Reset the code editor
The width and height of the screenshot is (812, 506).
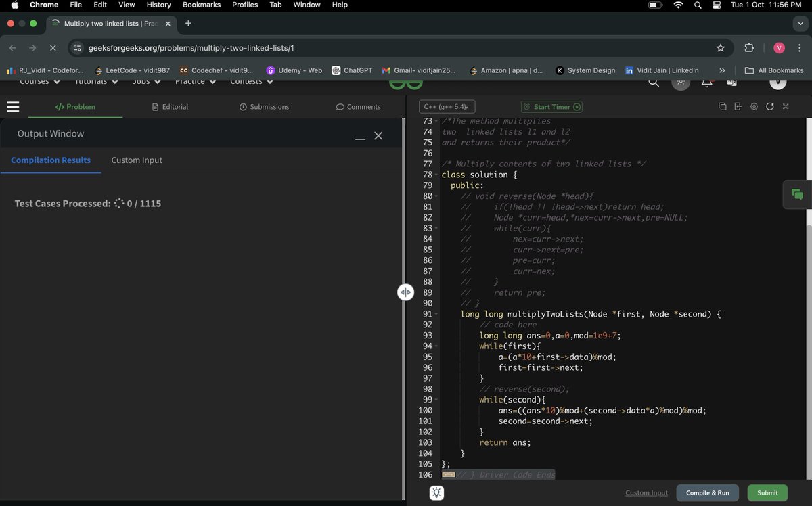click(x=769, y=107)
